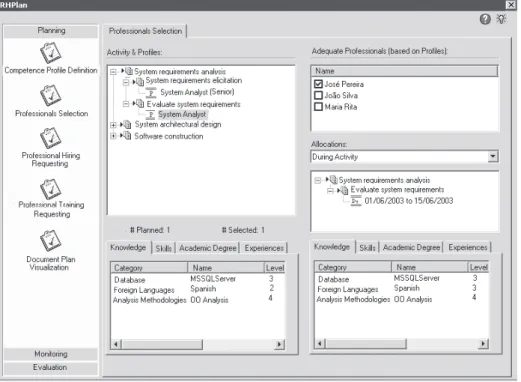Open Professional Hiring Requesting clipboard icon
Image resolution: width=521 pixels, height=382 pixels.
tap(50, 138)
